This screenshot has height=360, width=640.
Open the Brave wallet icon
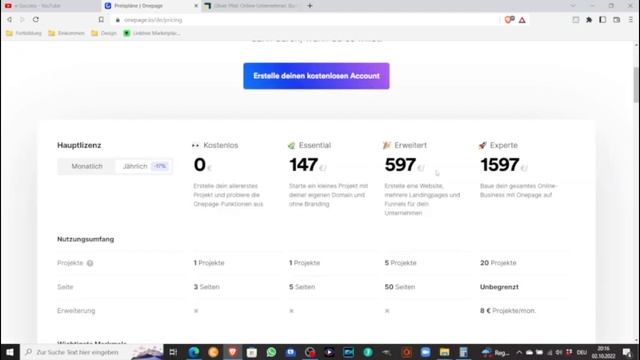pyautogui.click(x=616, y=20)
